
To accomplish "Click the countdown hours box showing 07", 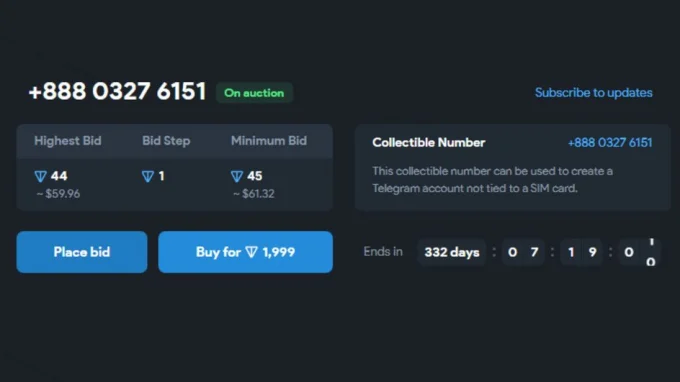I will click(x=523, y=252).
